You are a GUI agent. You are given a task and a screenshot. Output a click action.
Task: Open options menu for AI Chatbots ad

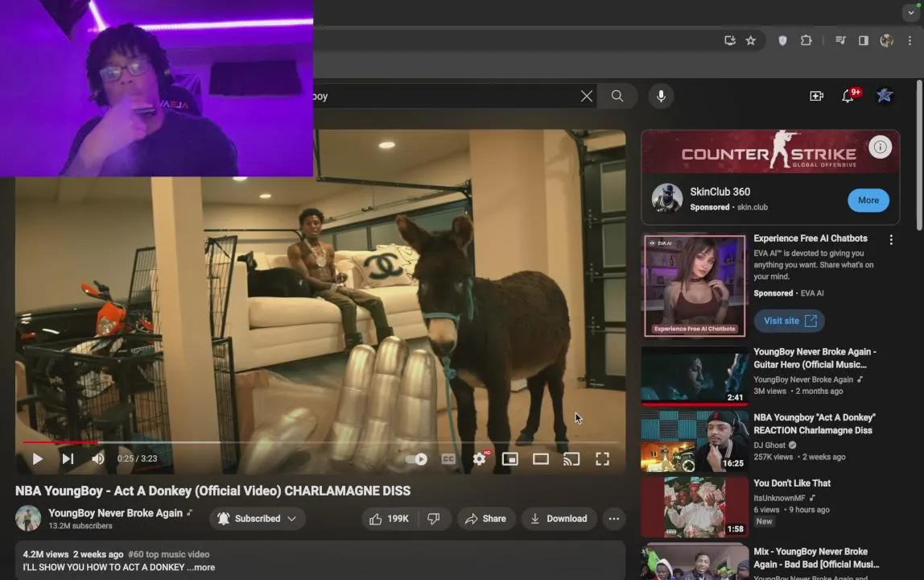[891, 239]
